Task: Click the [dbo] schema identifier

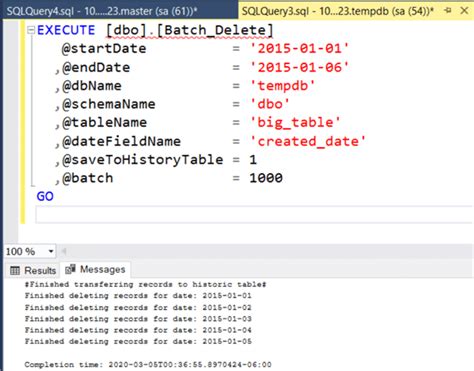Action: pos(126,31)
